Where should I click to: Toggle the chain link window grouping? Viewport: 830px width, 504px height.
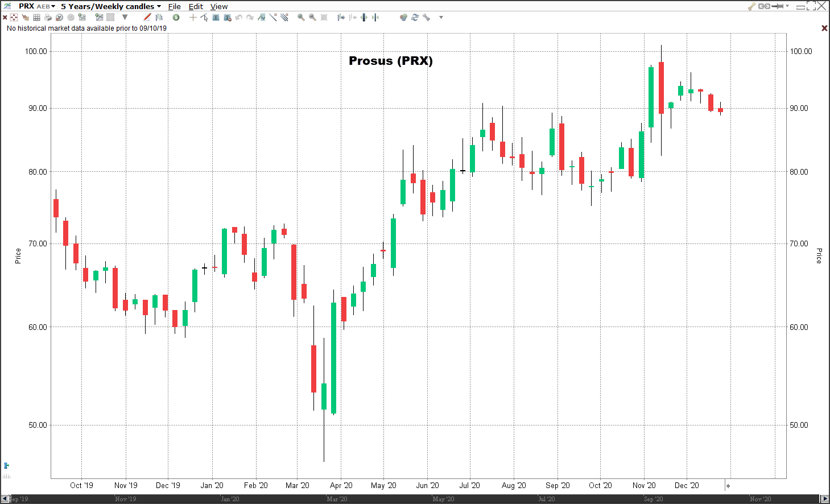tap(763, 6)
